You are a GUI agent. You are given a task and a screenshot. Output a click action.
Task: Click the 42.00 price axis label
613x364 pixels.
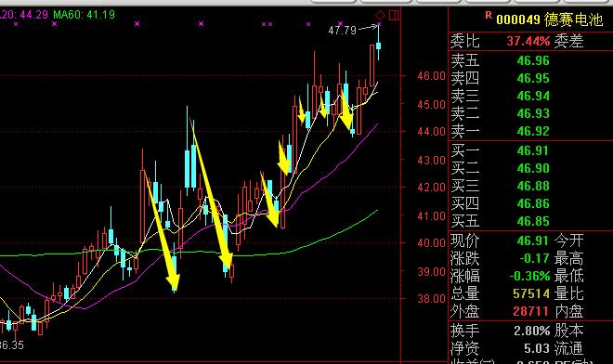(431, 188)
